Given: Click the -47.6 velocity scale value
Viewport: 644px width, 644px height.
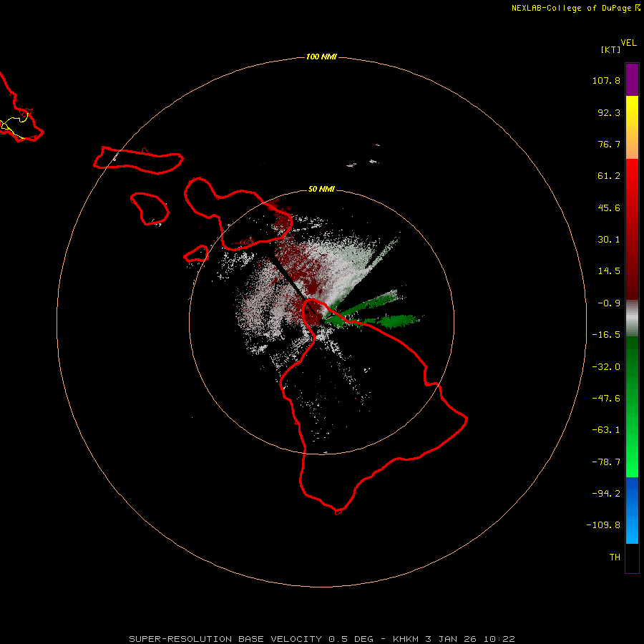Looking at the screenshot, I should [606, 399].
